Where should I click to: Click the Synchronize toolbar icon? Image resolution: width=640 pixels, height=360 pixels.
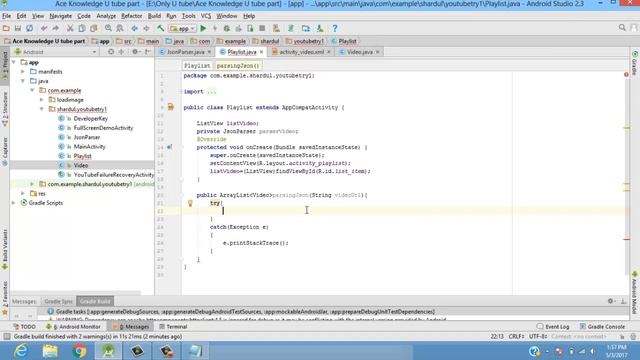[29, 28]
